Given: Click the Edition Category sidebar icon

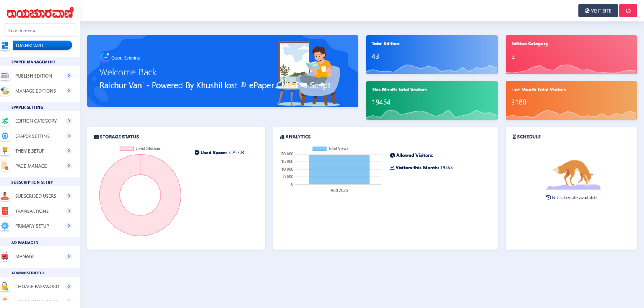Looking at the screenshot, I should pyautogui.click(x=5, y=121).
